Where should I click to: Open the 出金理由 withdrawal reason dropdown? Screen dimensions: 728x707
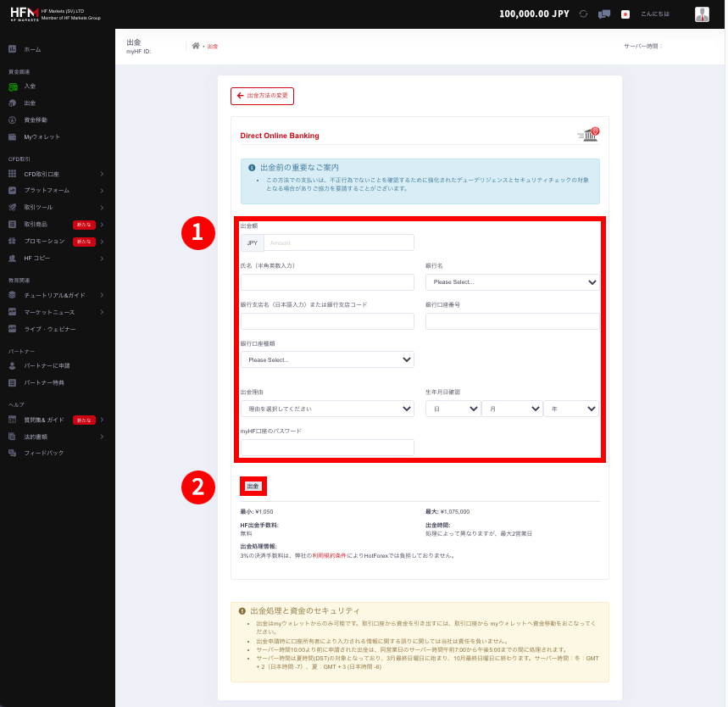coord(327,409)
